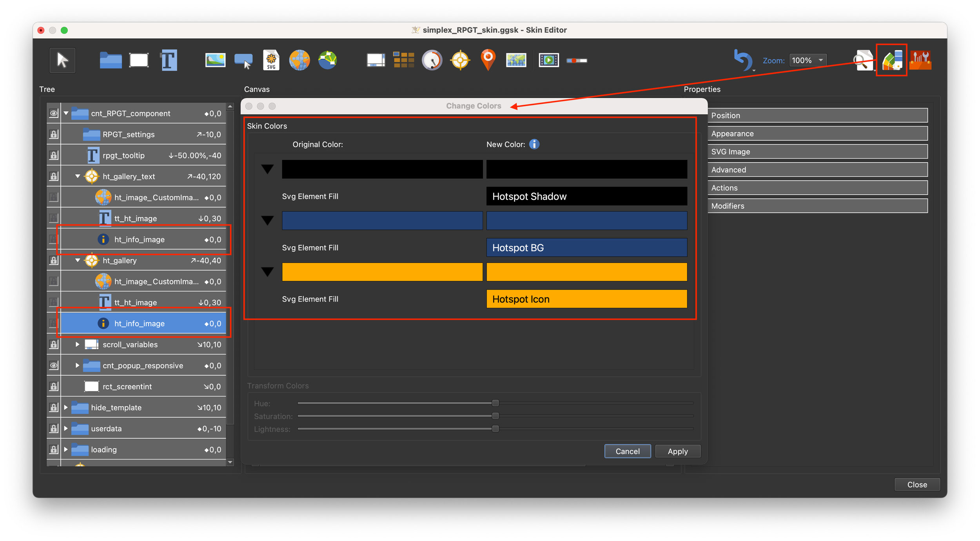The image size is (980, 541).
Task: Collapse the black Original Color group triangle
Action: pos(267,169)
